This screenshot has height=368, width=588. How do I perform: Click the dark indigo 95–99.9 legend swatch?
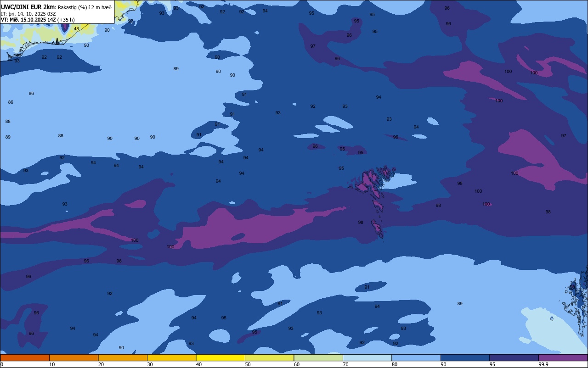[514, 357]
